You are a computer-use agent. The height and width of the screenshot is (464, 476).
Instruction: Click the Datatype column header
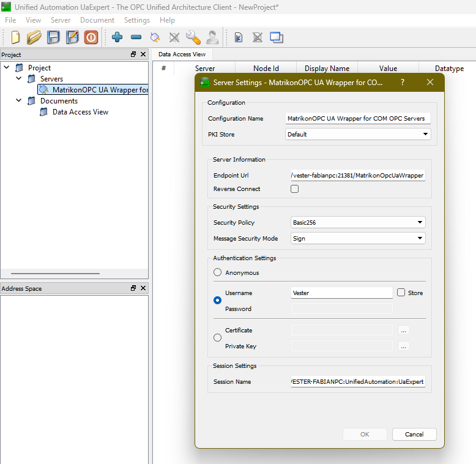coord(449,69)
